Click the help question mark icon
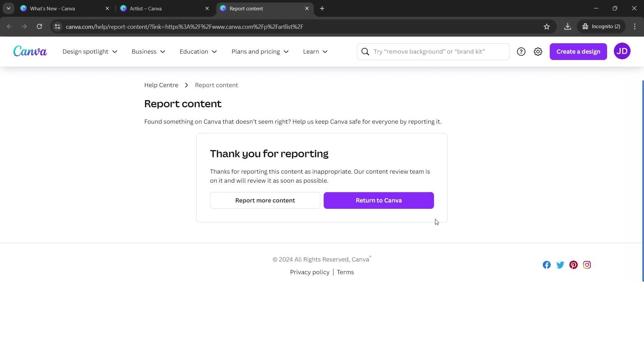The image size is (644, 362). point(521,51)
